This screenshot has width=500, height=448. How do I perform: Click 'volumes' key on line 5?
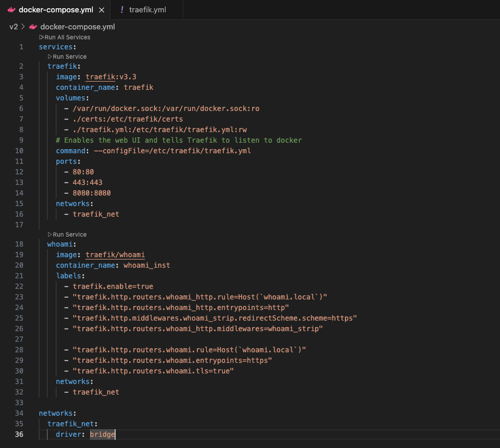tap(71, 98)
